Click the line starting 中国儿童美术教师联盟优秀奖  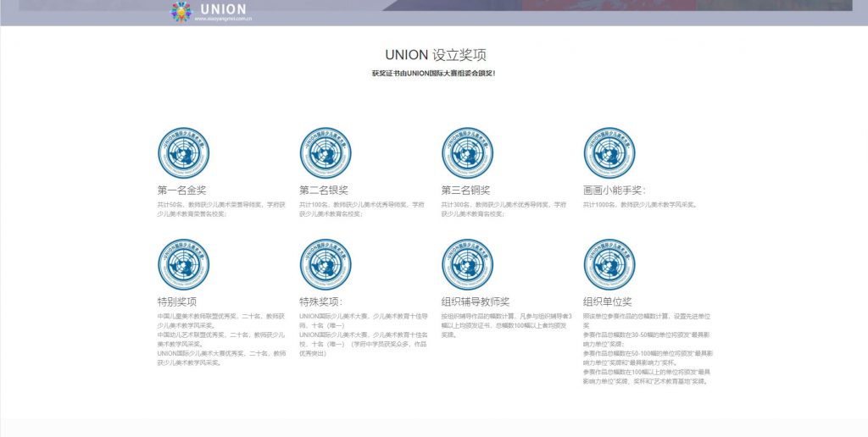pos(221,321)
